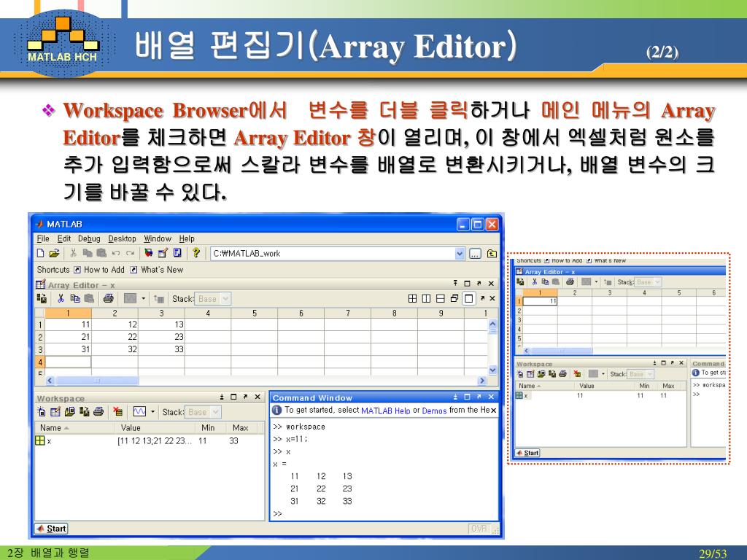The height and width of the screenshot is (560, 747).
Task: Float Array Editor documents icon
Action: pyautogui.click(x=454, y=298)
